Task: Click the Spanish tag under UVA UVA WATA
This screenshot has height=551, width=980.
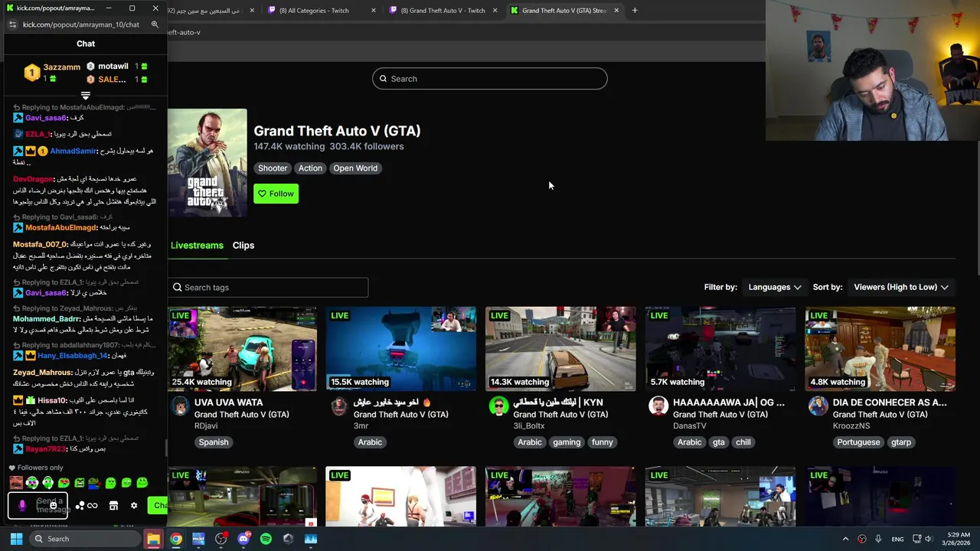Action: coord(214,442)
